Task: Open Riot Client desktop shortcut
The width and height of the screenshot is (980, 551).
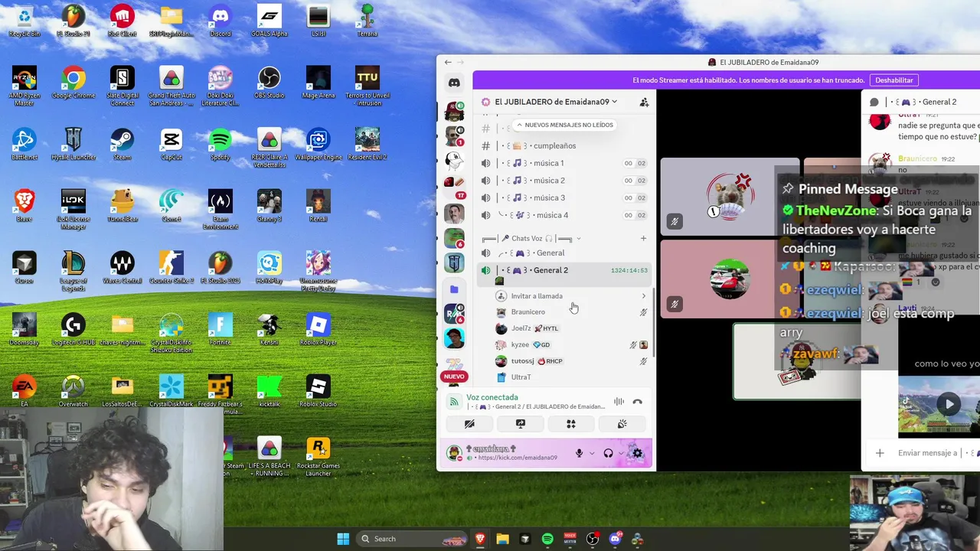Action: tap(122, 21)
